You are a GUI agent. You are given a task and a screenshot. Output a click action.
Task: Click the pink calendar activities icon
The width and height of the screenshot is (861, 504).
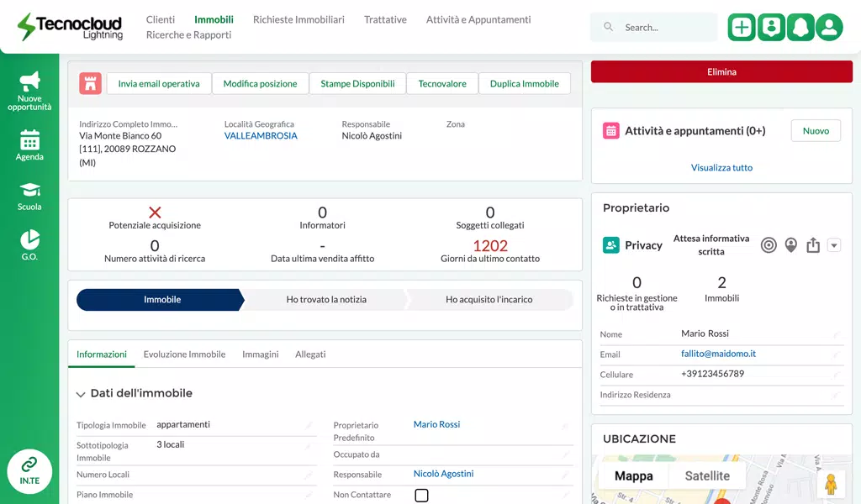pos(610,130)
